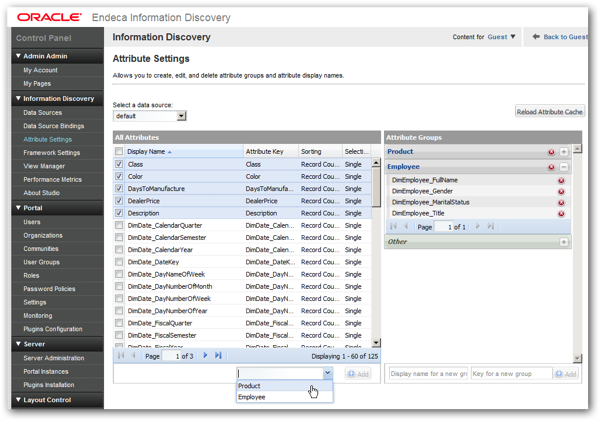The width and height of the screenshot is (600, 421).
Task: Click All Attributes list scrollbar thumb
Action: click(x=376, y=187)
